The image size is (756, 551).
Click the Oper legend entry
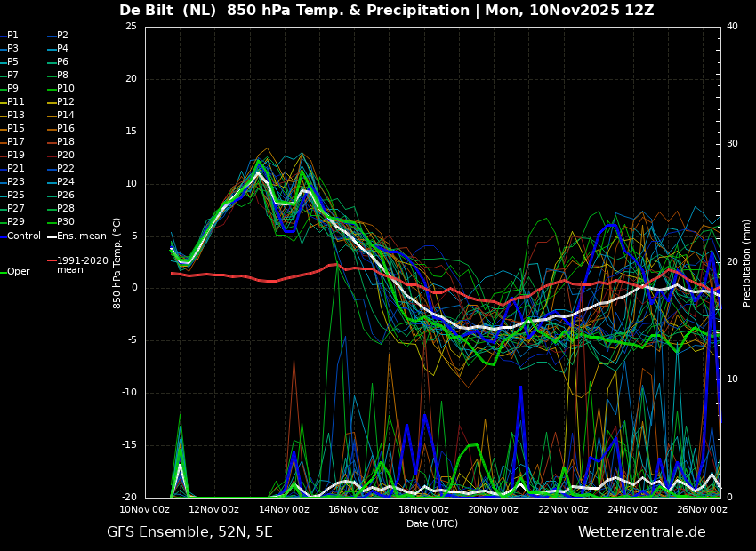click(x=15, y=272)
